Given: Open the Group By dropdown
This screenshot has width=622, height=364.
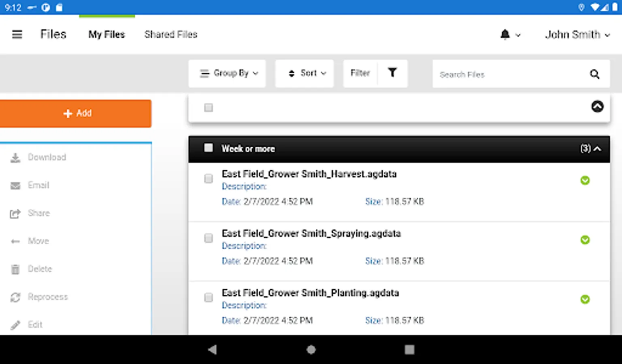Looking at the screenshot, I should coord(227,73).
